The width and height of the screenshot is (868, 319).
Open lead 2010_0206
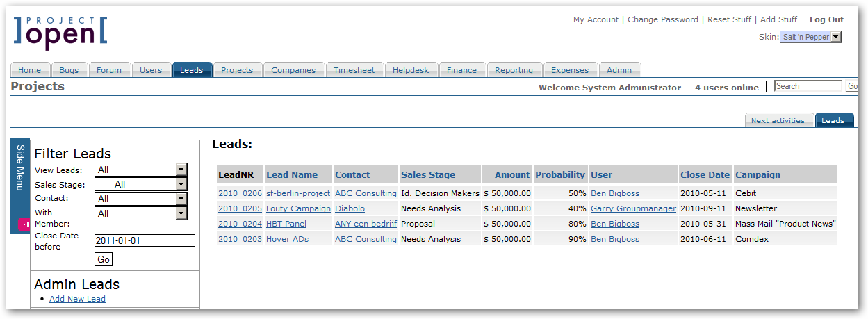pyautogui.click(x=240, y=193)
